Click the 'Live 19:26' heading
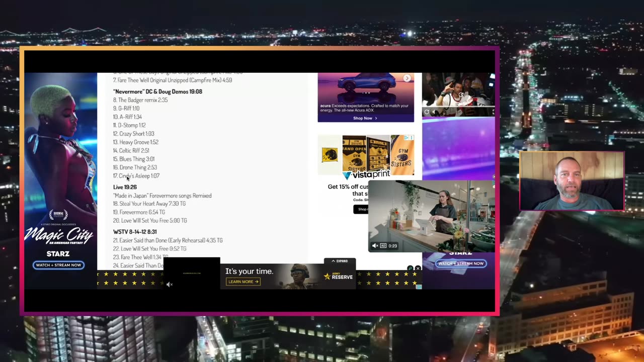The width and height of the screenshot is (644, 362). pyautogui.click(x=125, y=187)
